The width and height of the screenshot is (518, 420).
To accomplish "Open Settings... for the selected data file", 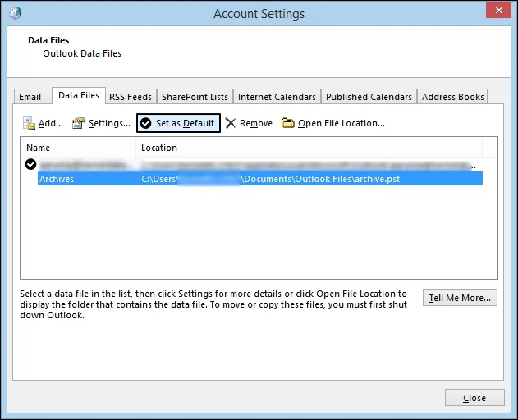I will click(x=109, y=123).
